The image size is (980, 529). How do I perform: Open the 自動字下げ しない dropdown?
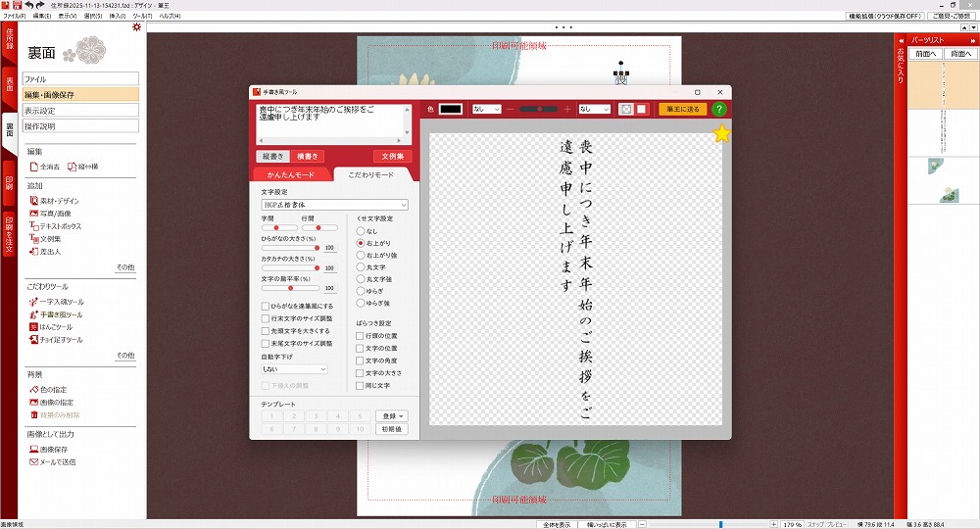pyautogui.click(x=294, y=369)
